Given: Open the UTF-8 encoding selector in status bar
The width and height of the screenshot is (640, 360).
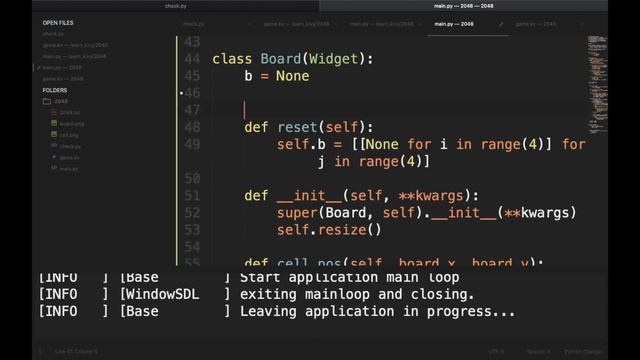Looking at the screenshot, I should point(496,351).
